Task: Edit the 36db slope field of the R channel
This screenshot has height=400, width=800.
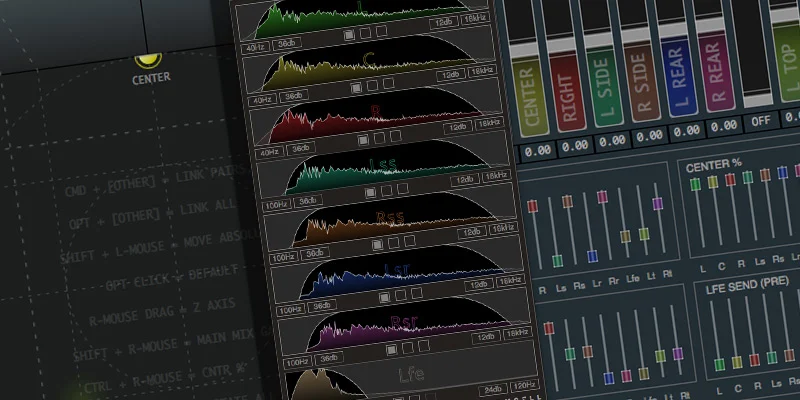Action: 300,148
